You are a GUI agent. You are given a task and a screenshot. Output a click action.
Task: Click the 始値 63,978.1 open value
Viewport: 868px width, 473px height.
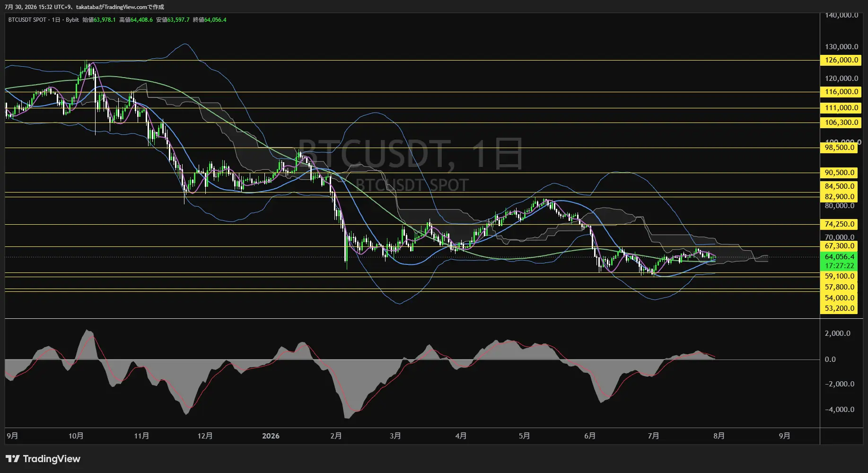tap(99, 20)
